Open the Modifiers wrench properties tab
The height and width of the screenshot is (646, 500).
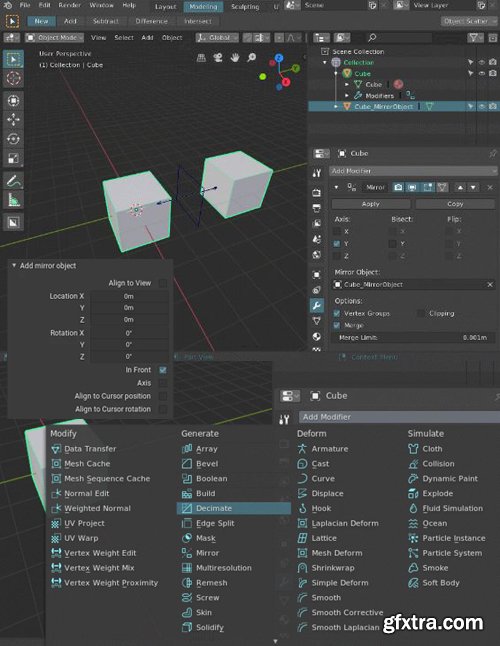click(317, 305)
